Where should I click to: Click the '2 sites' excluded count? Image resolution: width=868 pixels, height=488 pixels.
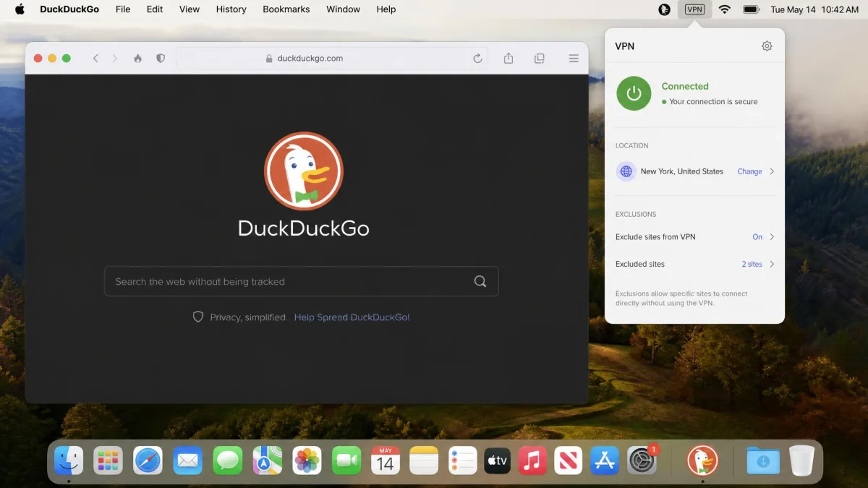[x=752, y=264]
